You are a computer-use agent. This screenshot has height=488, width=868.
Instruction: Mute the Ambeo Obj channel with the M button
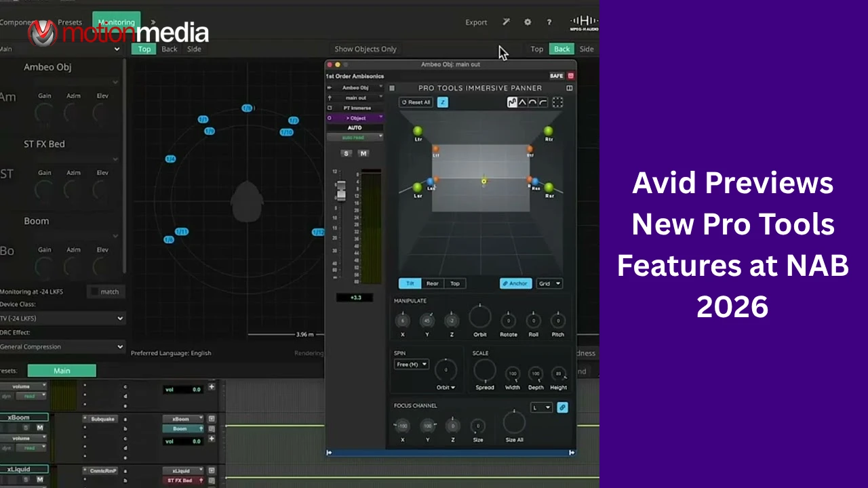(x=363, y=153)
